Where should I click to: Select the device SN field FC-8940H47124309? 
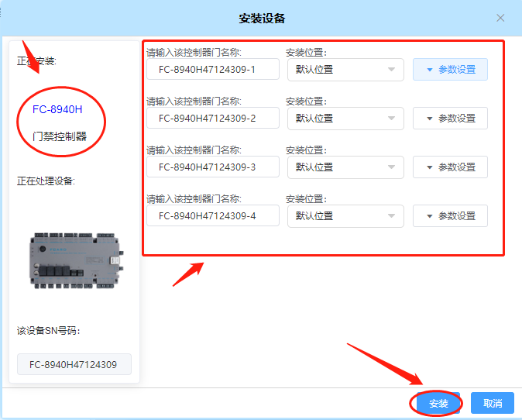tap(74, 364)
